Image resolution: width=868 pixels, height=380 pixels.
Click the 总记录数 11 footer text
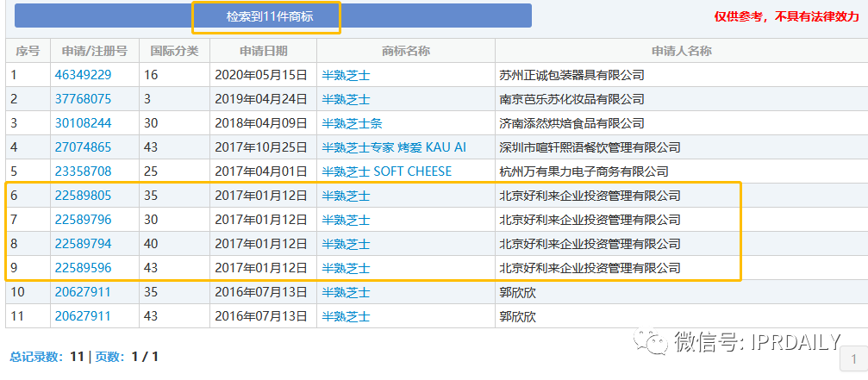coord(47,357)
